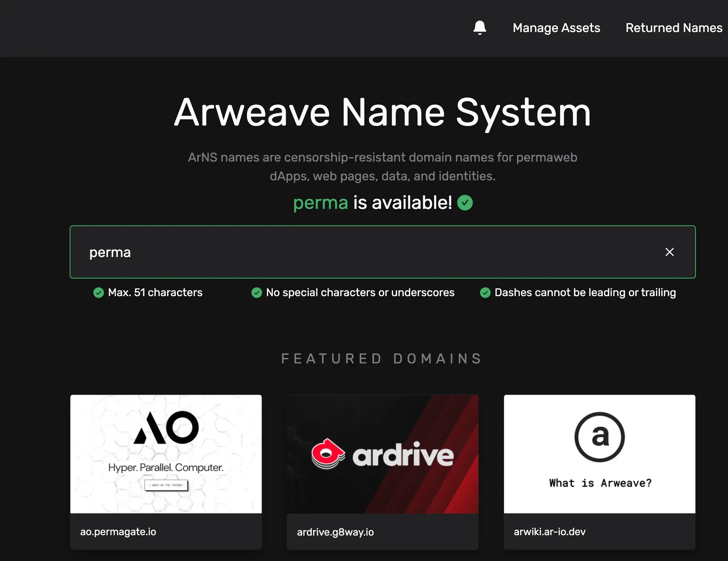This screenshot has width=728, height=561.
Task: Click the green availability checkmark beside 'perma'
Action: point(465,203)
